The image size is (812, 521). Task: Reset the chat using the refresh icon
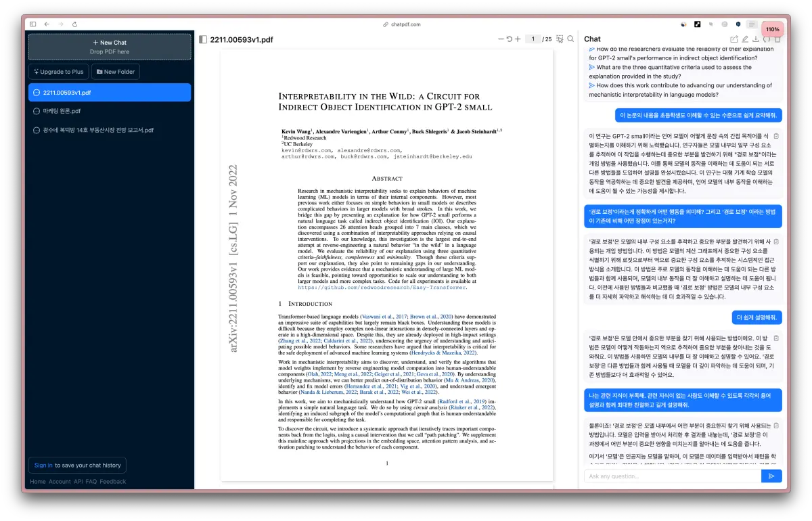coord(767,39)
